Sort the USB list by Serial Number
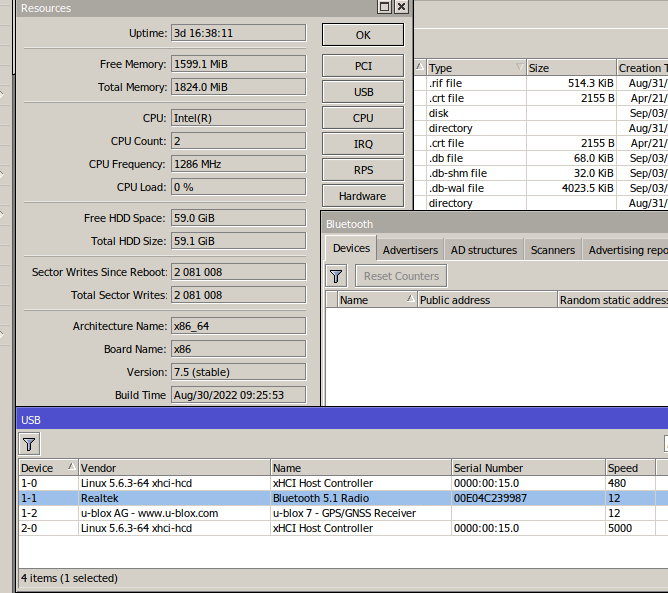Screen dimensions: 668x593 [528, 468]
